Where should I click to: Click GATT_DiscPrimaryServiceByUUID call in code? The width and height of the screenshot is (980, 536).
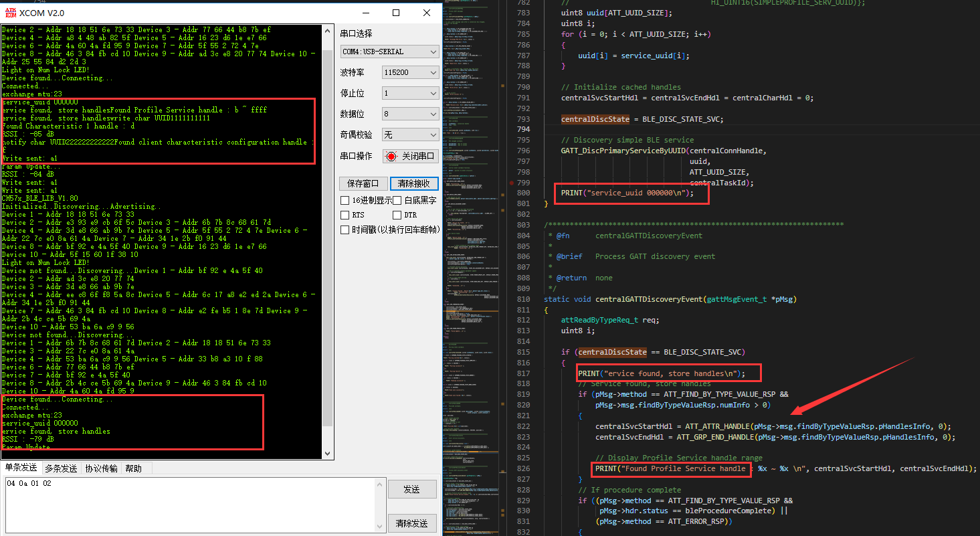pos(664,151)
